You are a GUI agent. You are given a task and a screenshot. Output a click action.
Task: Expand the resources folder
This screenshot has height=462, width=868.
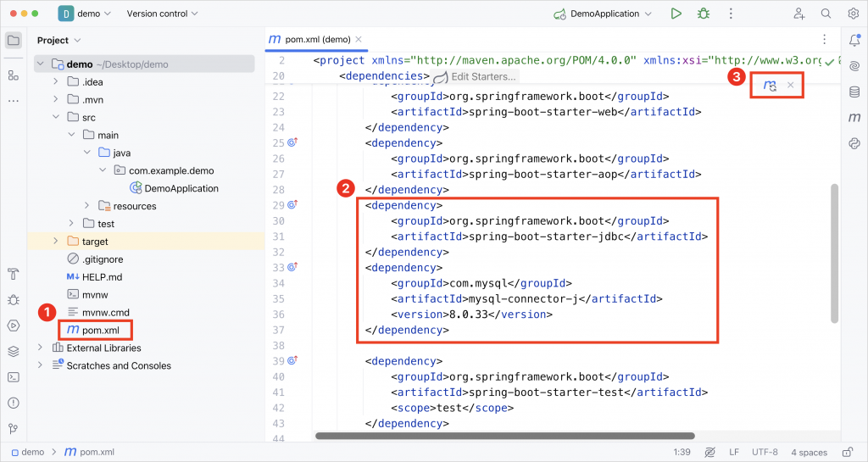pos(87,206)
